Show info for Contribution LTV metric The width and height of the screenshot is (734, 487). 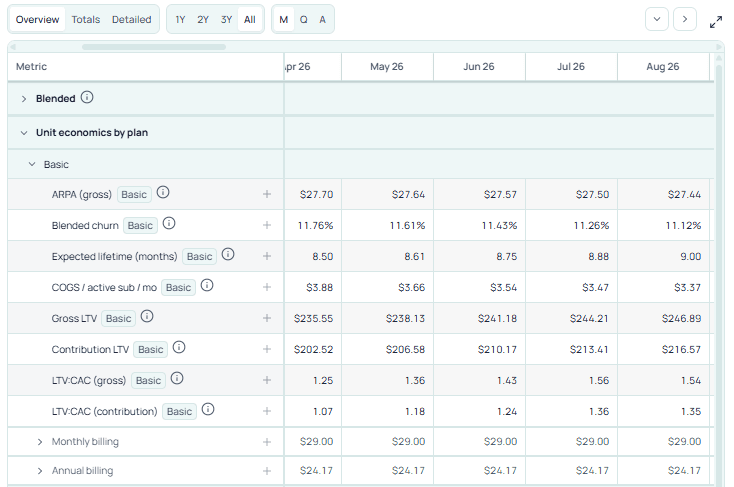point(179,347)
